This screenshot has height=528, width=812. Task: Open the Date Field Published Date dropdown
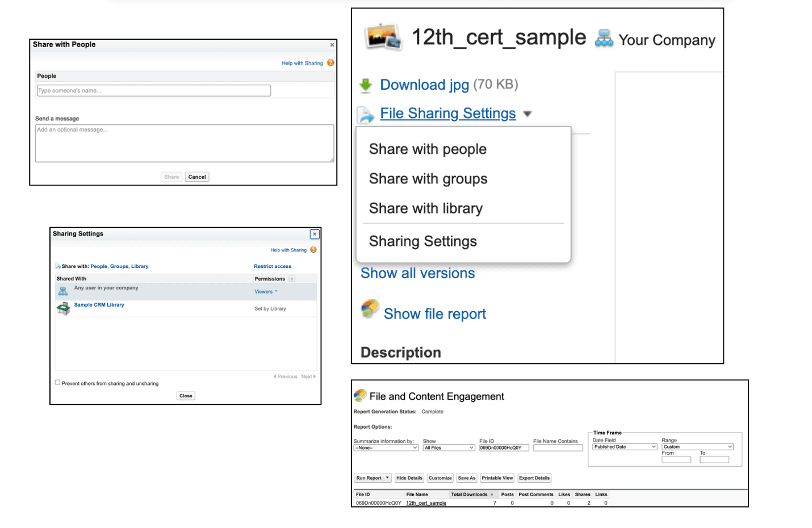click(x=625, y=447)
